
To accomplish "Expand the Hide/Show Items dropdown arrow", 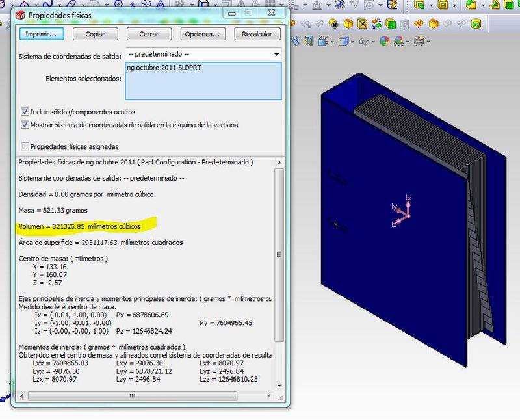I will pos(372,40).
